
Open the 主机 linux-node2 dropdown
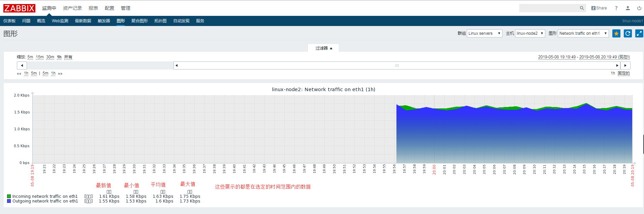pos(530,33)
